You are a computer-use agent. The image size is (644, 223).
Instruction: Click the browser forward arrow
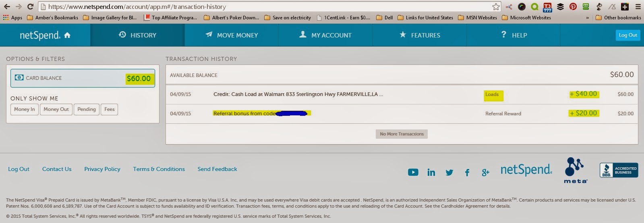point(19,6)
